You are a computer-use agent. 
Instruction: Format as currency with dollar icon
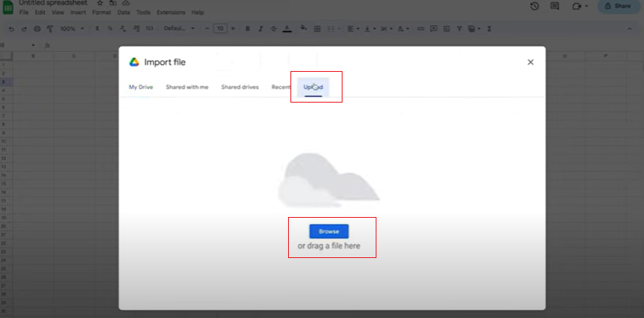(97, 28)
